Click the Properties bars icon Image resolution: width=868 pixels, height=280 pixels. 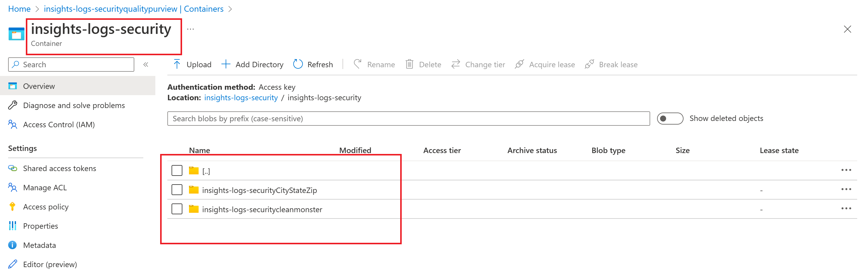(x=12, y=226)
